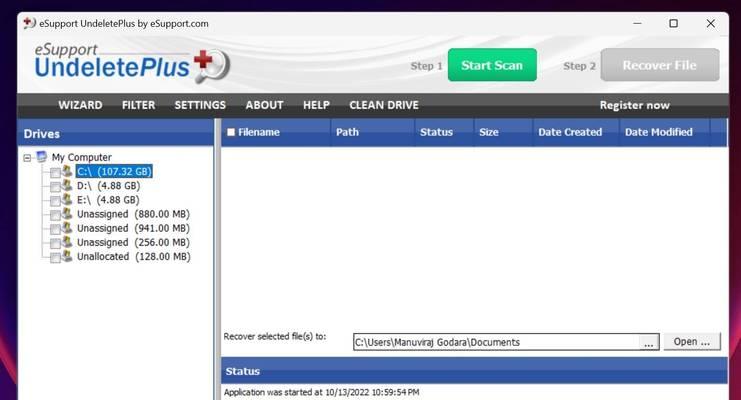Screen dimensions: 741x400
Task: Check the C:\ drive checkbox
Action: tap(55, 173)
